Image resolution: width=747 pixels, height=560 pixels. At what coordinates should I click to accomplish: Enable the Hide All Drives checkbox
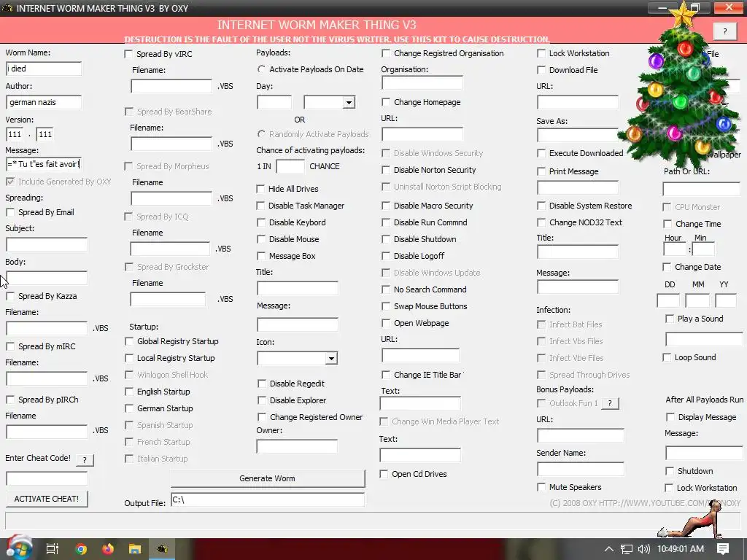[260, 189]
